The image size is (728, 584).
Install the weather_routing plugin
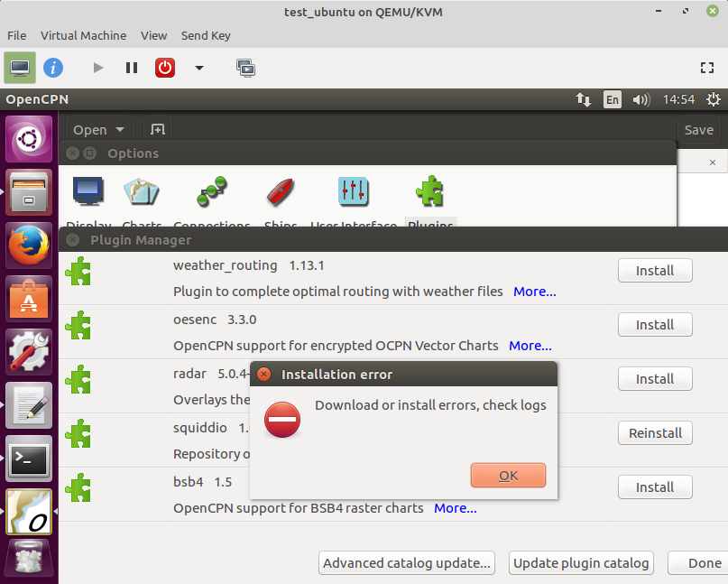click(x=655, y=271)
